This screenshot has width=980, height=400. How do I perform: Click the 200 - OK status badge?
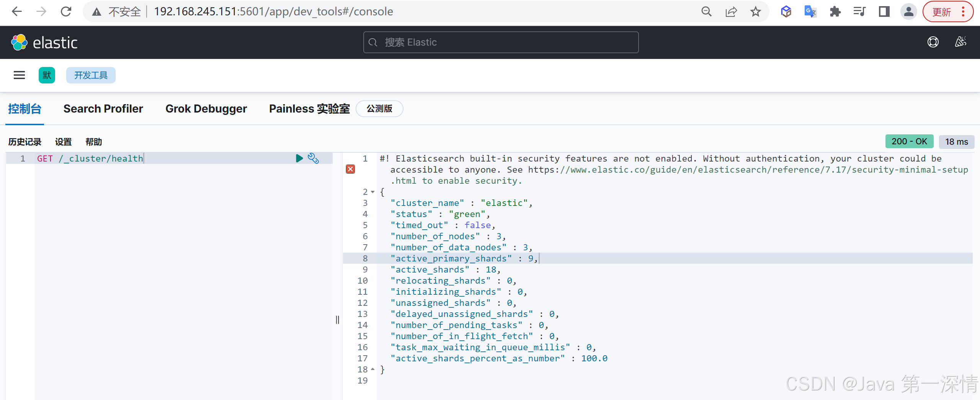tap(909, 142)
